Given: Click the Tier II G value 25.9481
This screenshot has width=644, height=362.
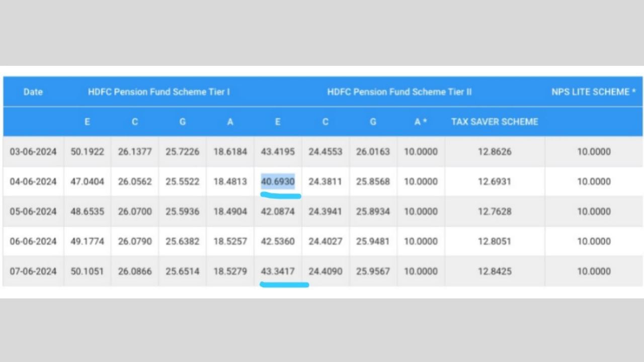Looking at the screenshot, I should pyautogui.click(x=373, y=241).
